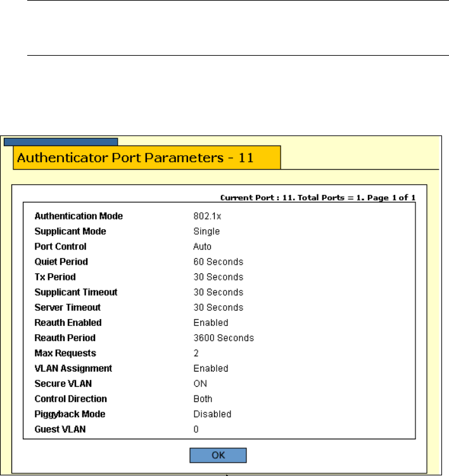The image size is (449, 476).
Task: Click the Tx Period 30 Seconds value
Action: (218, 277)
